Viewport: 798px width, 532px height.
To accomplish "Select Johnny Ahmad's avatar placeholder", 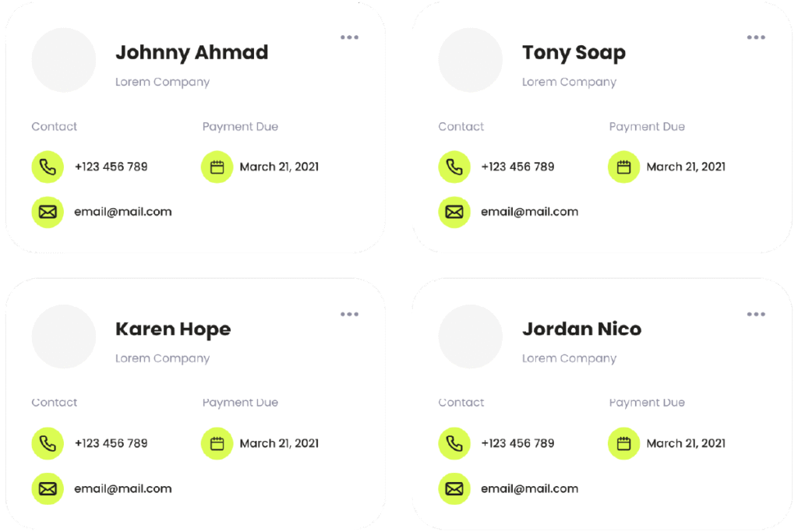I will click(64, 60).
